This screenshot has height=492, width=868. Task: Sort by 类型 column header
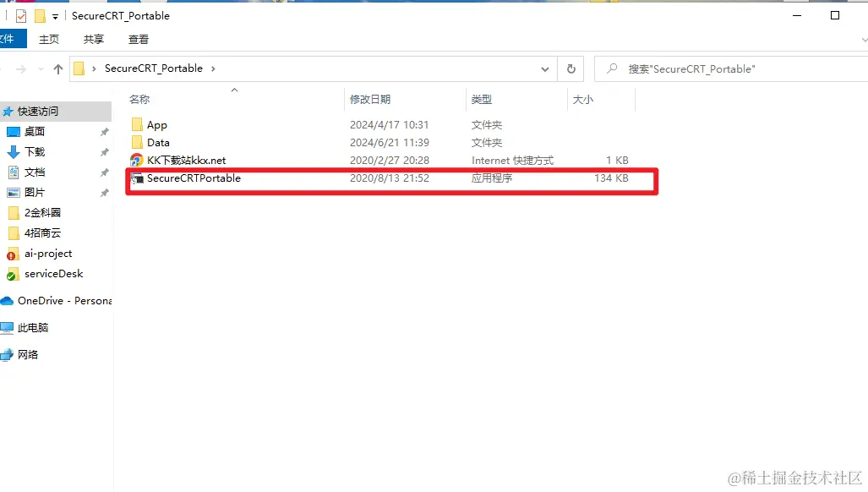click(x=482, y=100)
